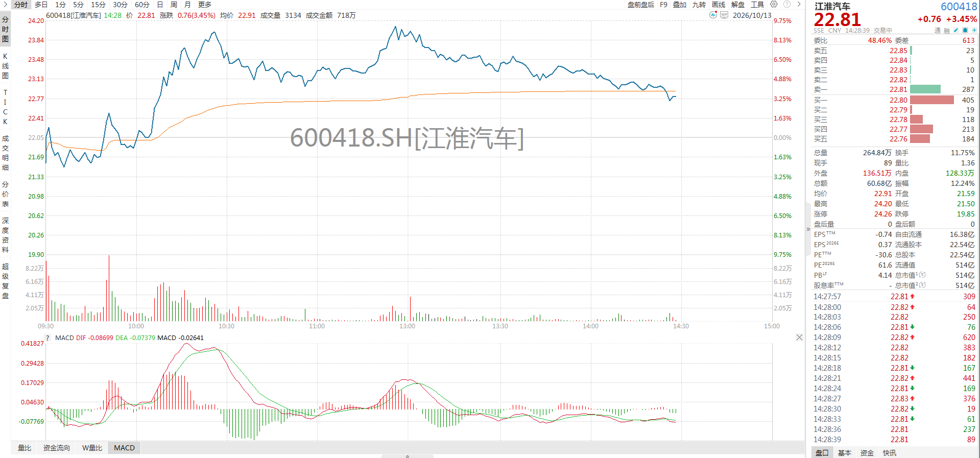Click the pencil note icon under price
This screenshot has width=980, height=458.
(x=956, y=30)
